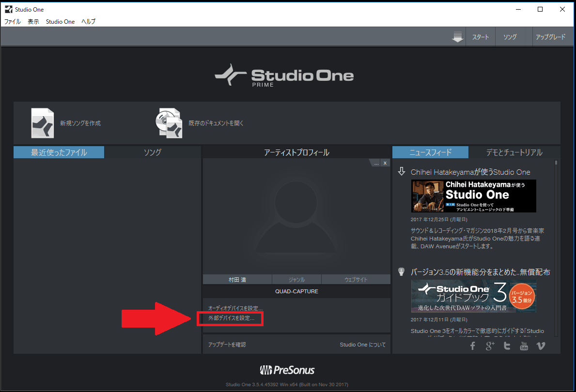Click Chihei Hatakeyama news thumbnail image
Image resolution: width=576 pixels, height=392 pixels.
(x=473, y=196)
